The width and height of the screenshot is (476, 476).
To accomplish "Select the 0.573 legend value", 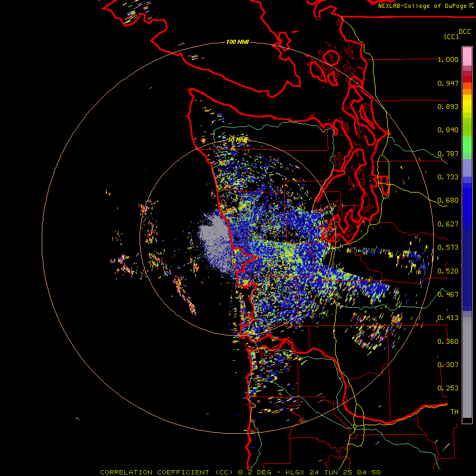I will 448,248.
